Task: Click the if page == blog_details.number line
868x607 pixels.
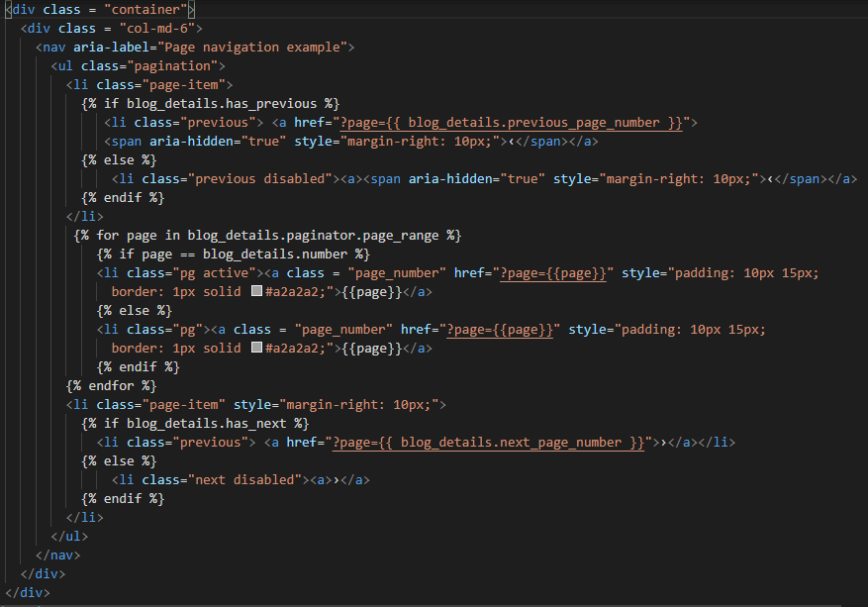Action: [x=233, y=254]
